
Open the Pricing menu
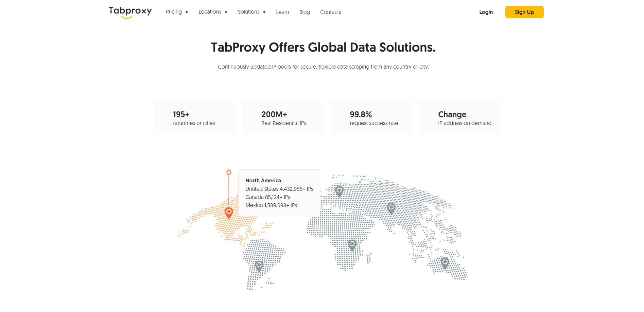pyautogui.click(x=174, y=12)
